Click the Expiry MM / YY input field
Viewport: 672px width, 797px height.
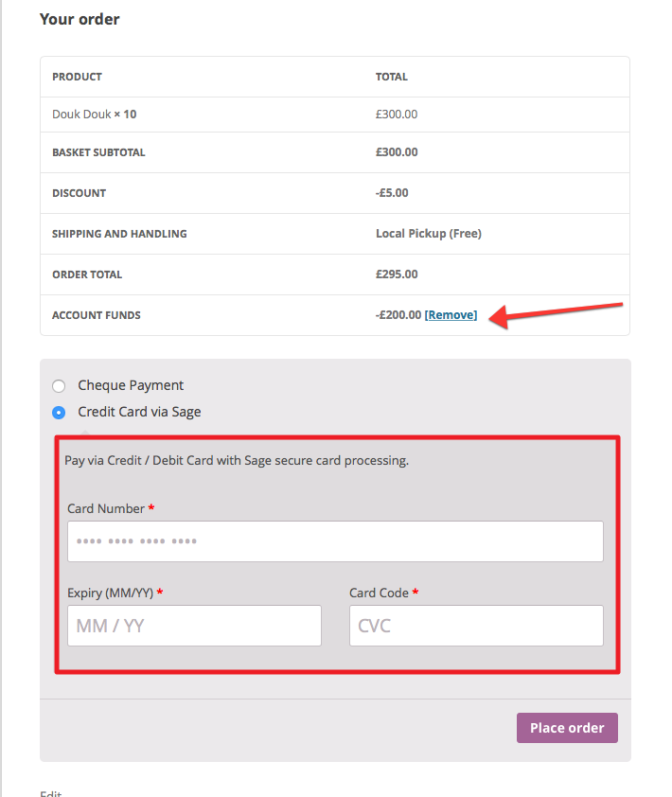194,626
